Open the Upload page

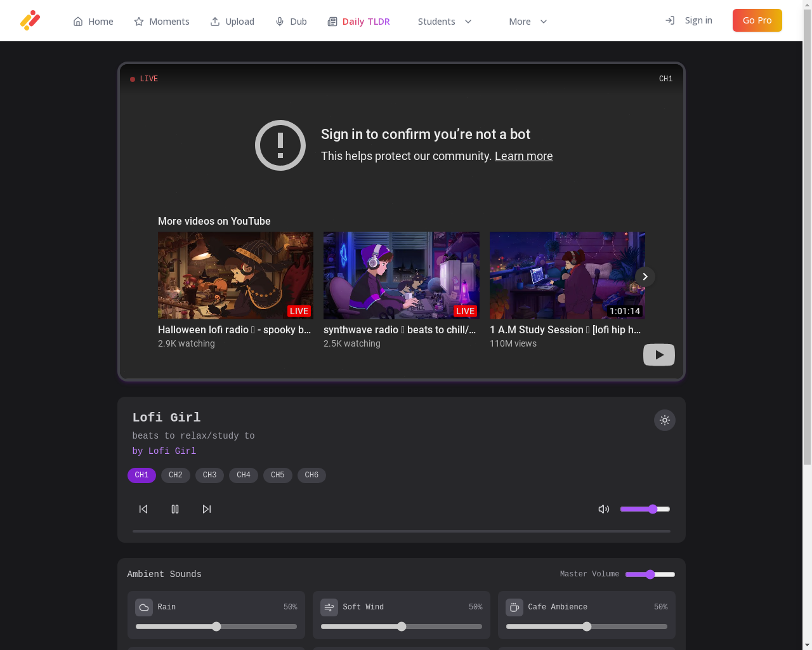(x=232, y=22)
